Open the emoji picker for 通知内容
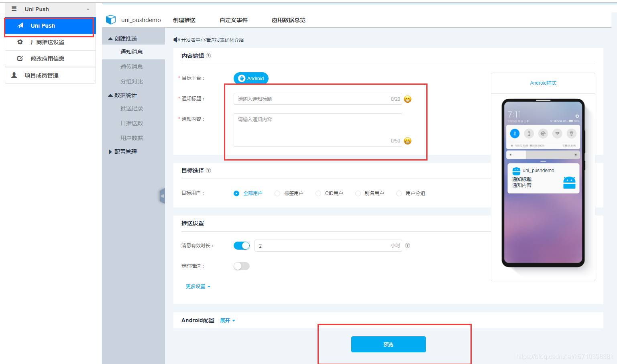The image size is (617, 364). pyautogui.click(x=408, y=141)
